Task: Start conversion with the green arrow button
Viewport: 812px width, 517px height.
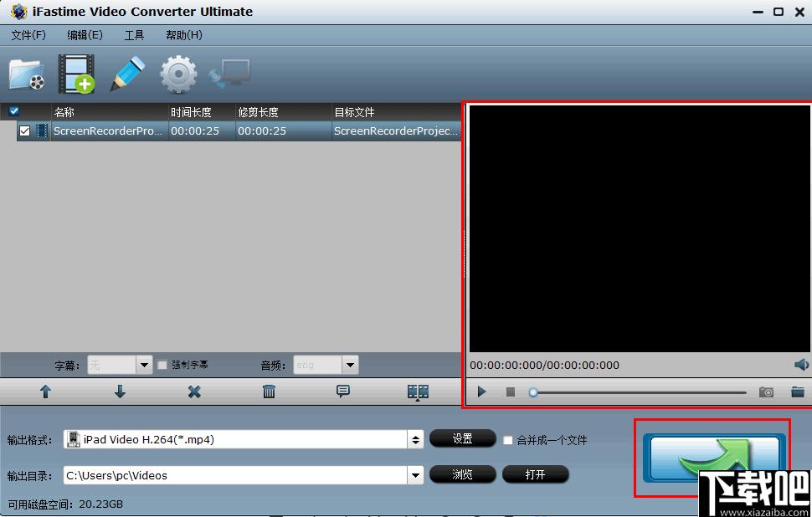Action: tap(714, 458)
